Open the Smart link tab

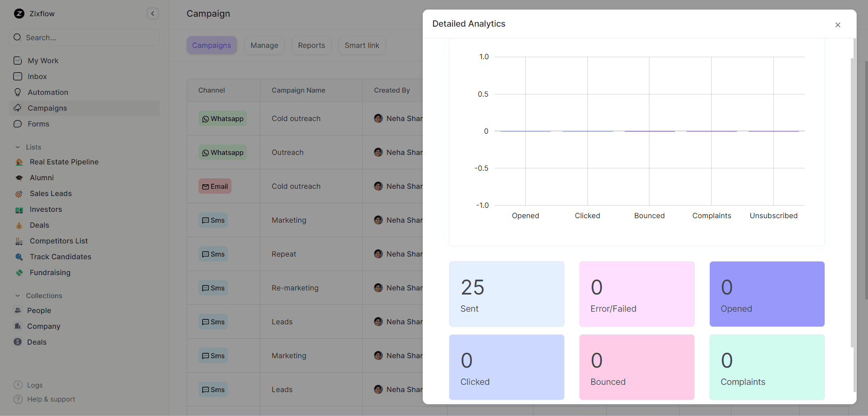[x=362, y=45]
